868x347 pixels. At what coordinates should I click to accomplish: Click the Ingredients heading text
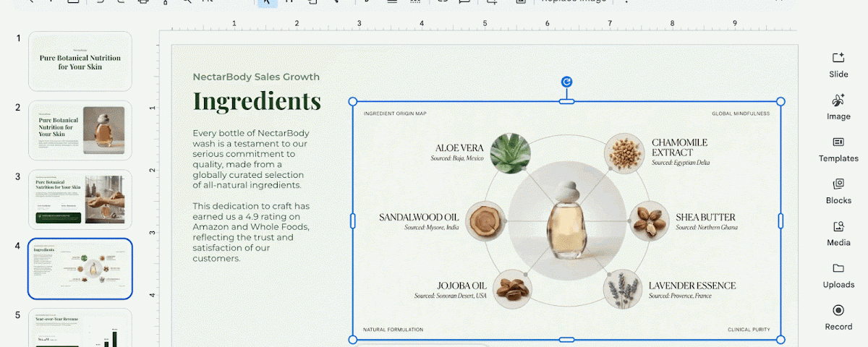coord(257,100)
